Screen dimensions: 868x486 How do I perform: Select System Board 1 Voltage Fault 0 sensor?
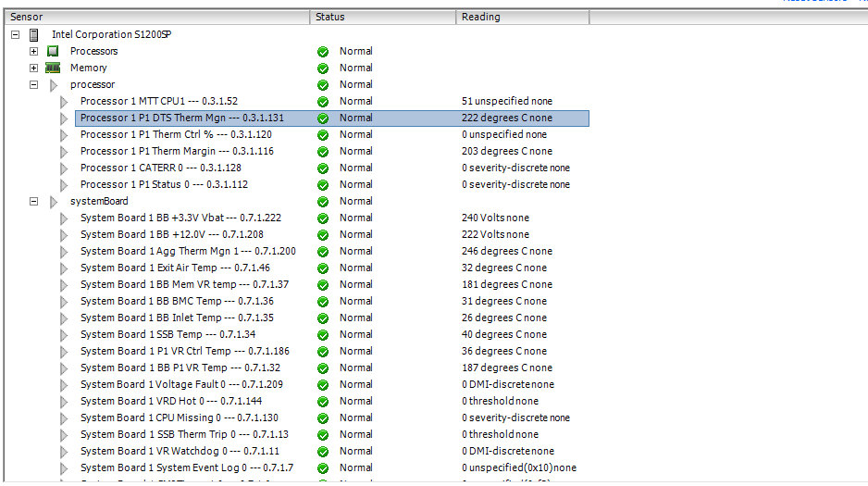tap(181, 384)
